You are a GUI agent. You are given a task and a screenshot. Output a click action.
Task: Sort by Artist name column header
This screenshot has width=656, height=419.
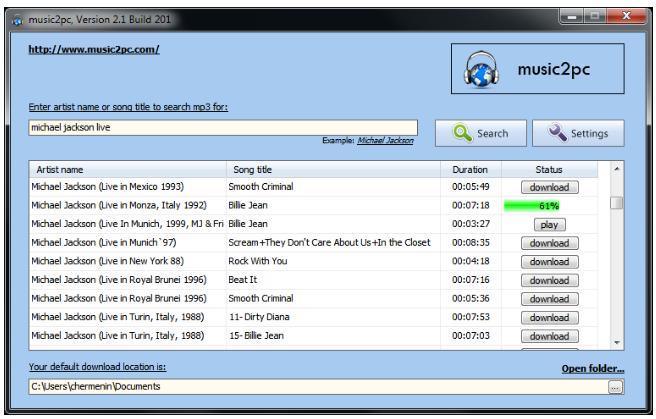click(x=128, y=170)
